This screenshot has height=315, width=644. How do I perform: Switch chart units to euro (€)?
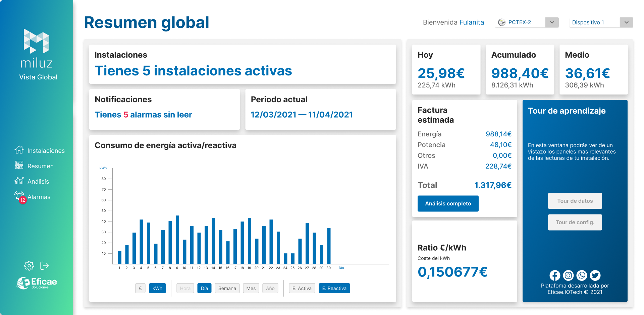tap(140, 288)
